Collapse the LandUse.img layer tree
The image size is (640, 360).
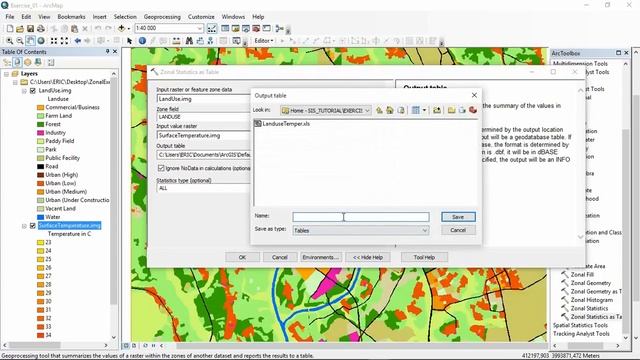pos(24,91)
